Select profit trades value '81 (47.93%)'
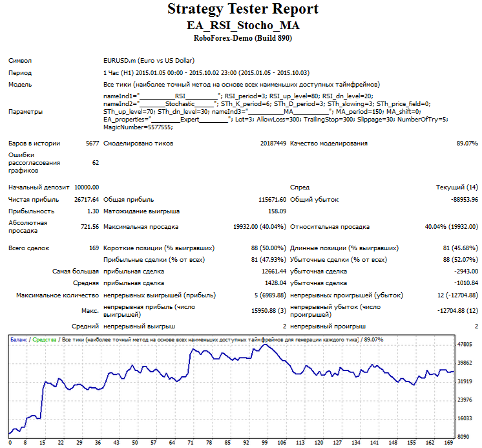Viewport: 482px width, 448px height. (x=269, y=260)
